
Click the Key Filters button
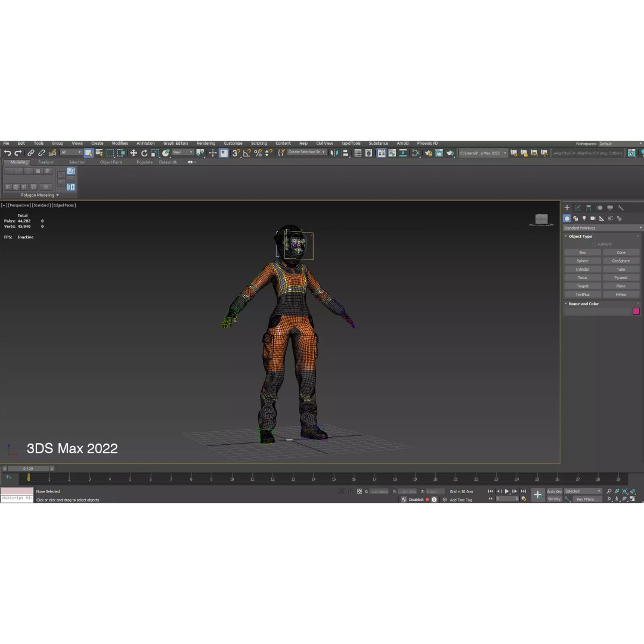pos(587,499)
